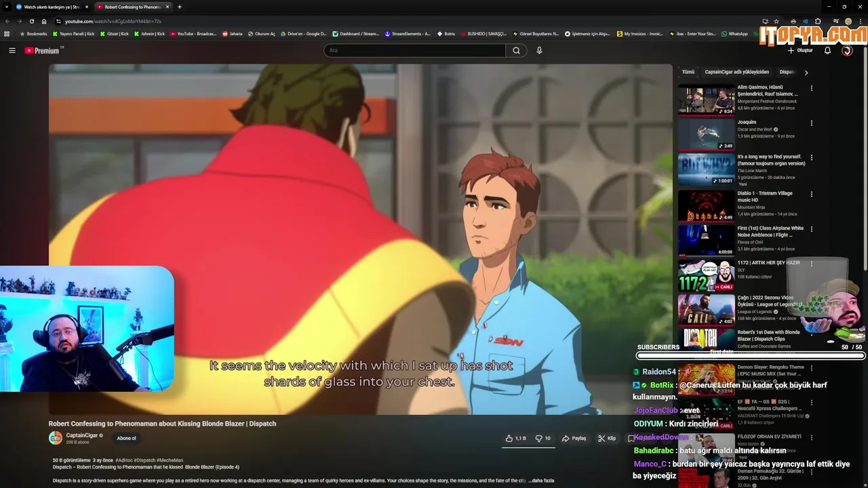
Task: Open 'Joaquim' video thumbnail
Action: coord(707,134)
